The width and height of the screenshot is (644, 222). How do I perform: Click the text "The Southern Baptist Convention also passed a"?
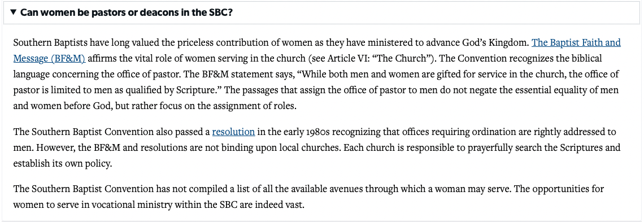tap(111, 132)
